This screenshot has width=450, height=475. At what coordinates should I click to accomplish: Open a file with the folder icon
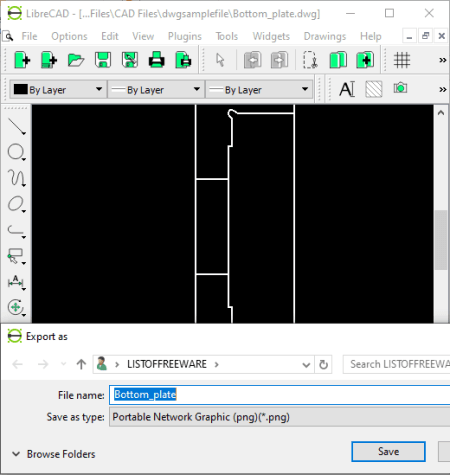(76, 60)
